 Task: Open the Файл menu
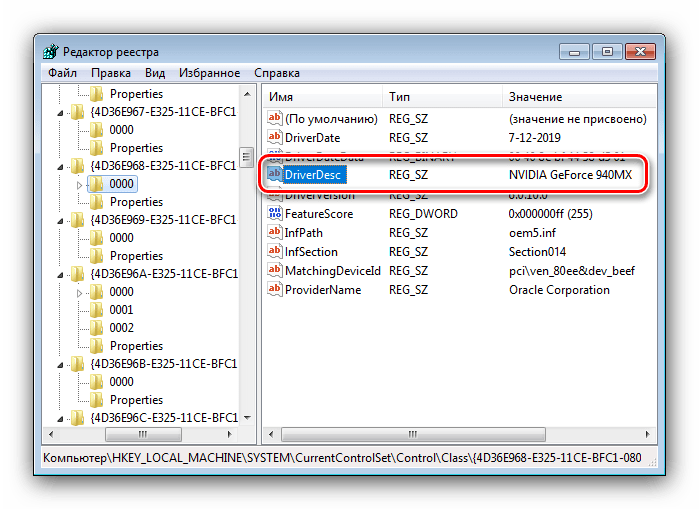(x=62, y=73)
